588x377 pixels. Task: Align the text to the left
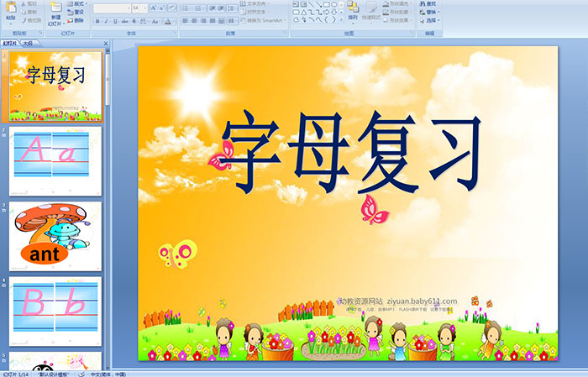[185, 21]
